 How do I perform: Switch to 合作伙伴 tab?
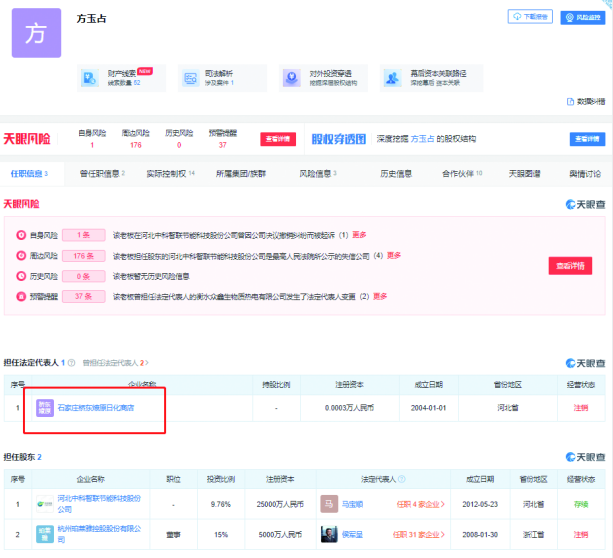[x=462, y=174]
